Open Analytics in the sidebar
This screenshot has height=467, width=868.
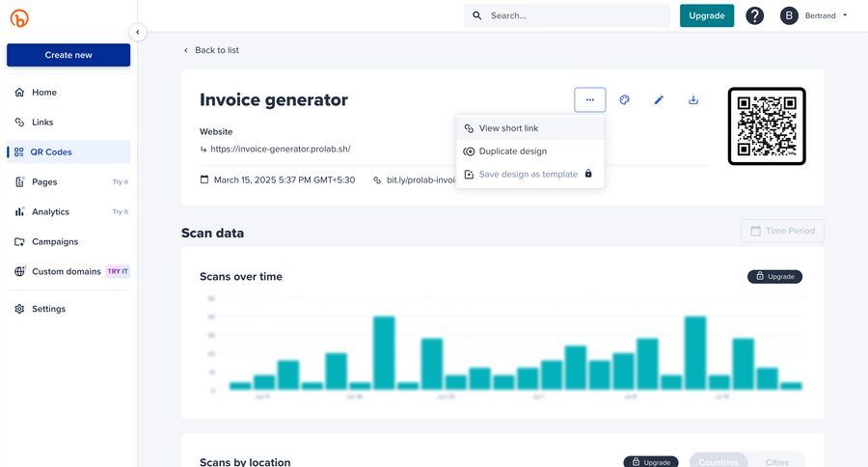point(68,211)
